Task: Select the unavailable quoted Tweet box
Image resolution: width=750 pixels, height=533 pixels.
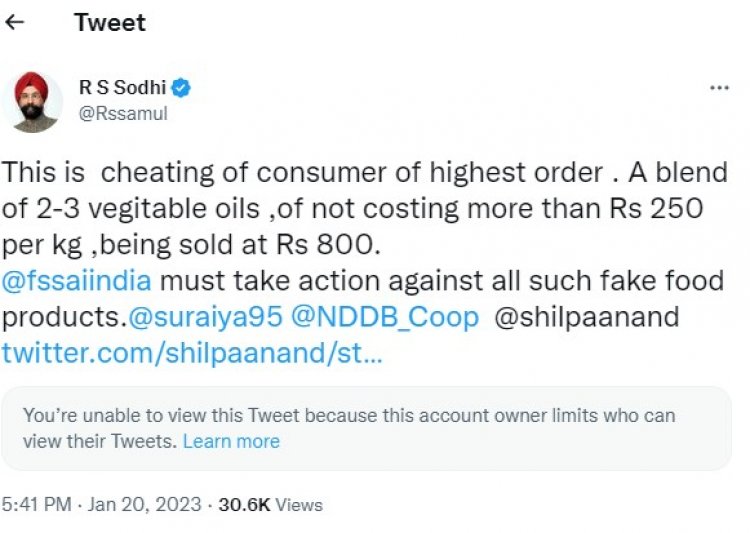Action: coord(366,428)
